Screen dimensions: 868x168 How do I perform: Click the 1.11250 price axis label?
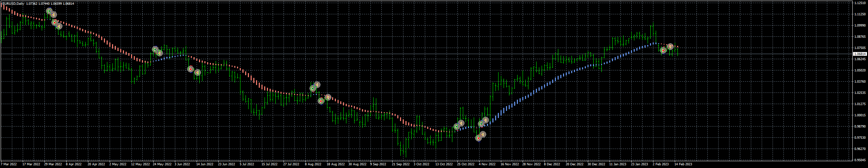pos(860,14)
